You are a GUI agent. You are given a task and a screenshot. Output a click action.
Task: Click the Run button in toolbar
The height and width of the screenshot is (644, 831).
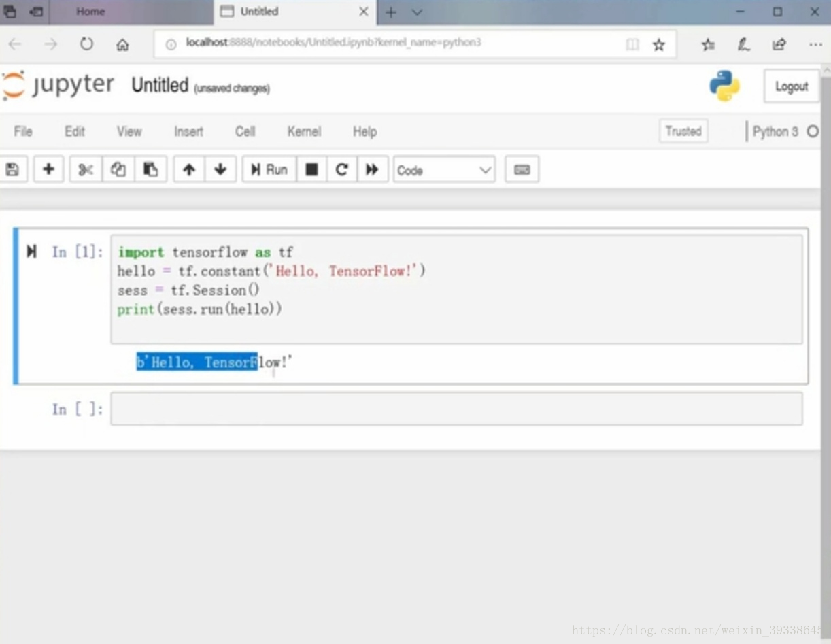pyautogui.click(x=269, y=170)
